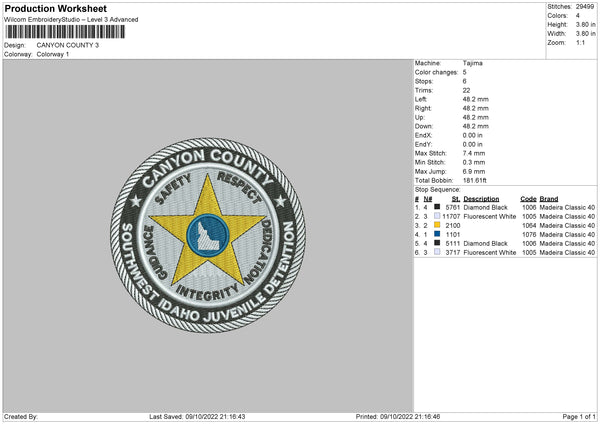Click the 'Left:' 48.2 mm value

(x=476, y=99)
